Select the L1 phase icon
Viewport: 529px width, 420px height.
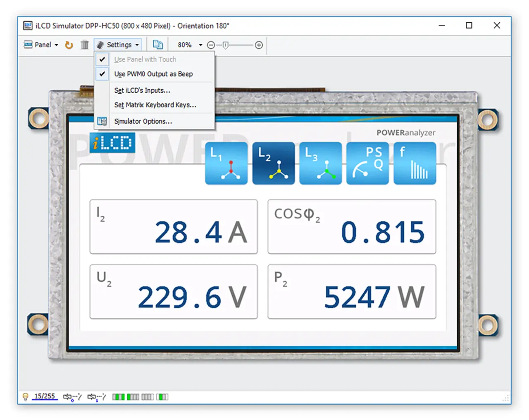(226, 163)
